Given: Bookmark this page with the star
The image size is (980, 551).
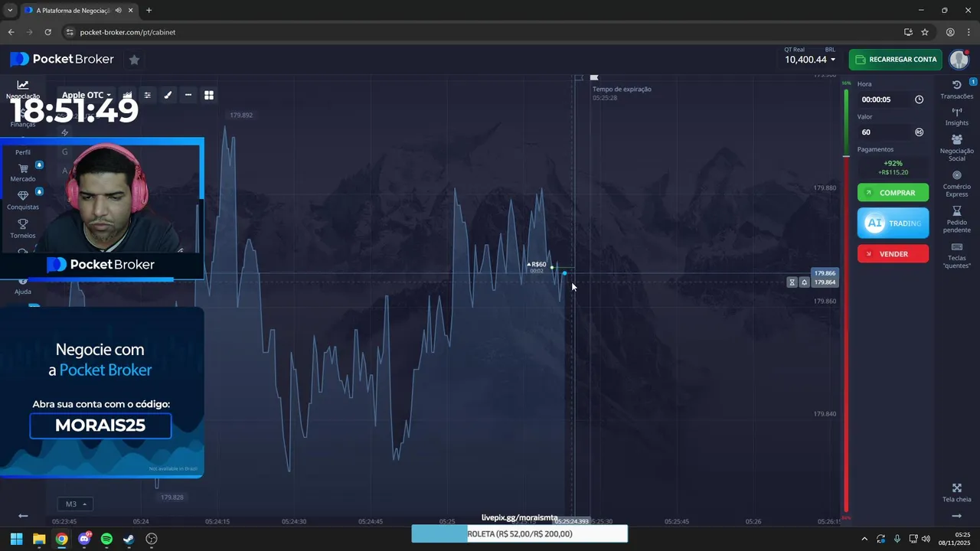Looking at the screenshot, I should coord(925,32).
